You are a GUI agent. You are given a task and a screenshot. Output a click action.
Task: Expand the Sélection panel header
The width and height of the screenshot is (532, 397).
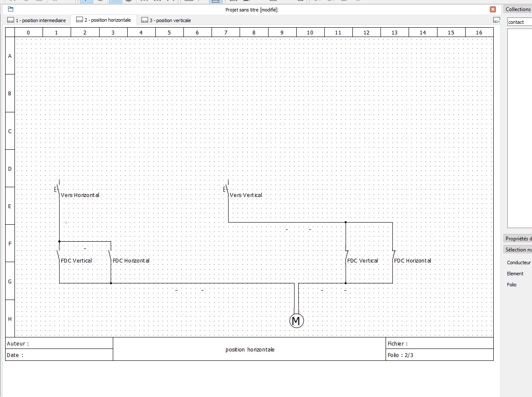click(518, 250)
